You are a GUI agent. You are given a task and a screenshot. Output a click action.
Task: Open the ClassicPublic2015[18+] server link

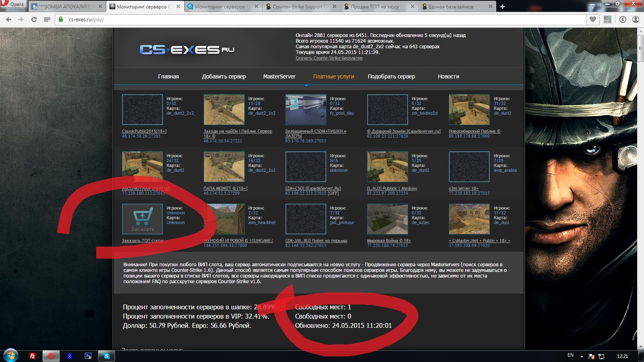point(144,131)
